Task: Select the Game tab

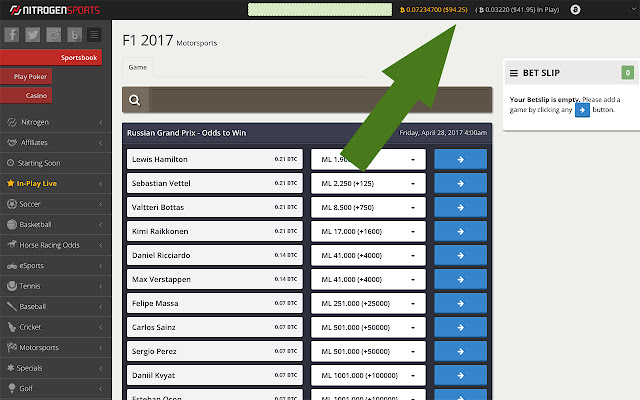Action: coord(138,67)
